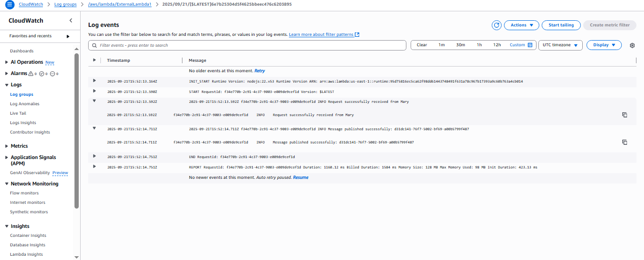This screenshot has width=644, height=260.
Task: Expand the Metrics sidebar section
Action: pyautogui.click(x=6, y=146)
